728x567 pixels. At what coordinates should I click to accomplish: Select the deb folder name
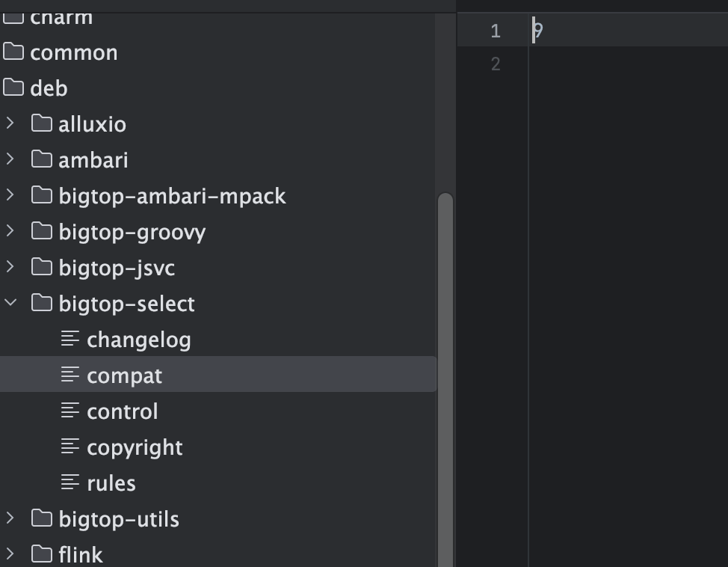click(49, 88)
